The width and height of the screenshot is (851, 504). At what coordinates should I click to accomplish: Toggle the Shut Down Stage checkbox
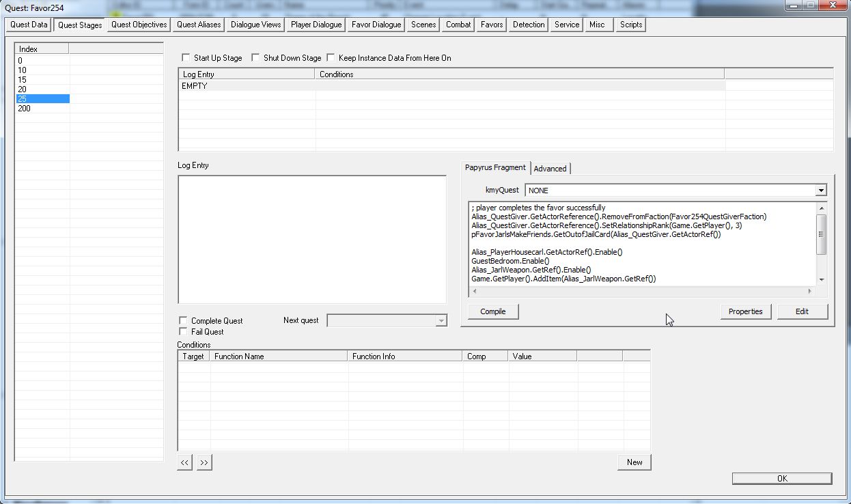(x=256, y=58)
